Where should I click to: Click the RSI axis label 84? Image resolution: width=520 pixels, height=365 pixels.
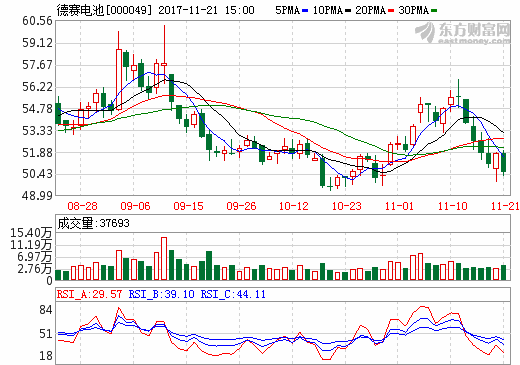tap(46, 310)
